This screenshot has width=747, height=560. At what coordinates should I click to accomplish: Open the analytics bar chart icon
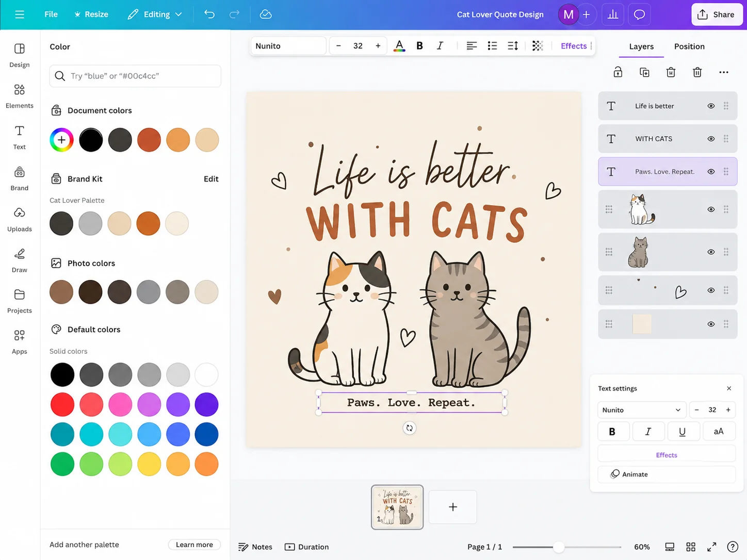613,14
